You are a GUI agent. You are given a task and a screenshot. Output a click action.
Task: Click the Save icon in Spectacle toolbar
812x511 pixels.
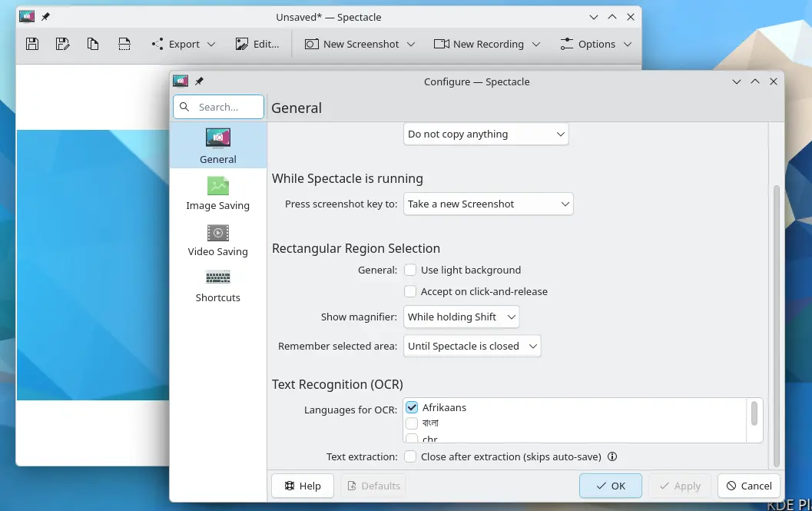(32, 44)
